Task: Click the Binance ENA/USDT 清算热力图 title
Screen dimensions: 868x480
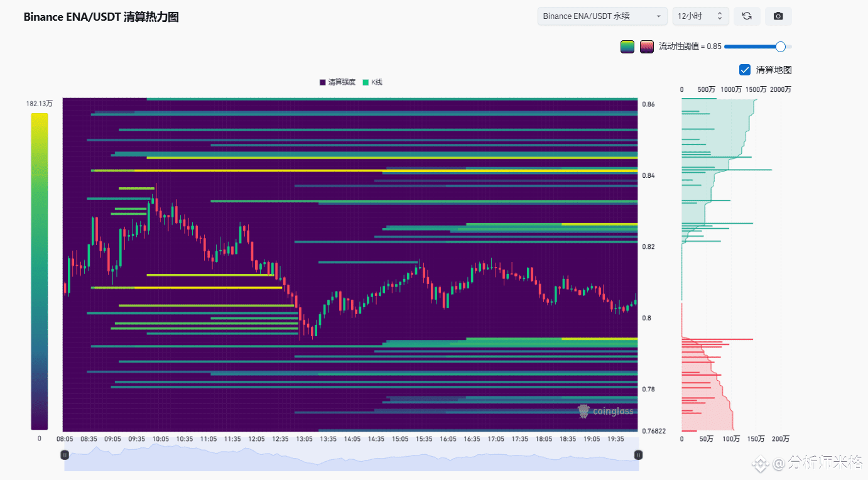Action: tap(101, 17)
